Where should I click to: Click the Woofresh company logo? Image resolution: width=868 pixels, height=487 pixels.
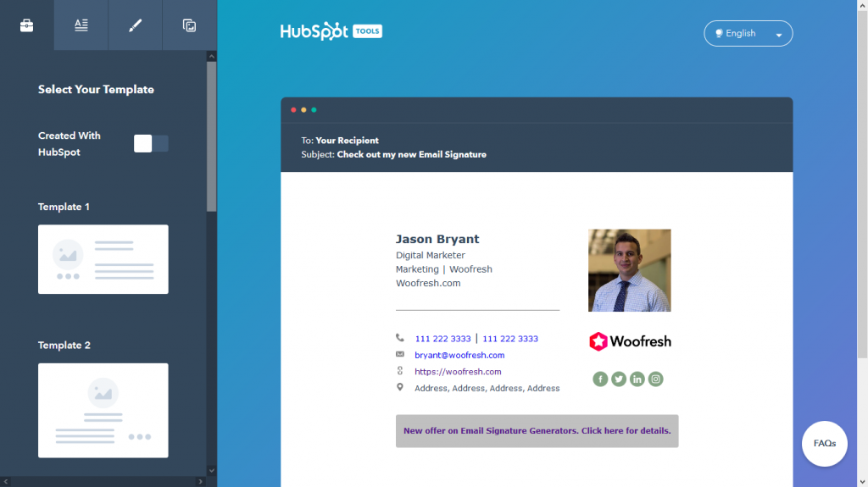[x=630, y=341]
